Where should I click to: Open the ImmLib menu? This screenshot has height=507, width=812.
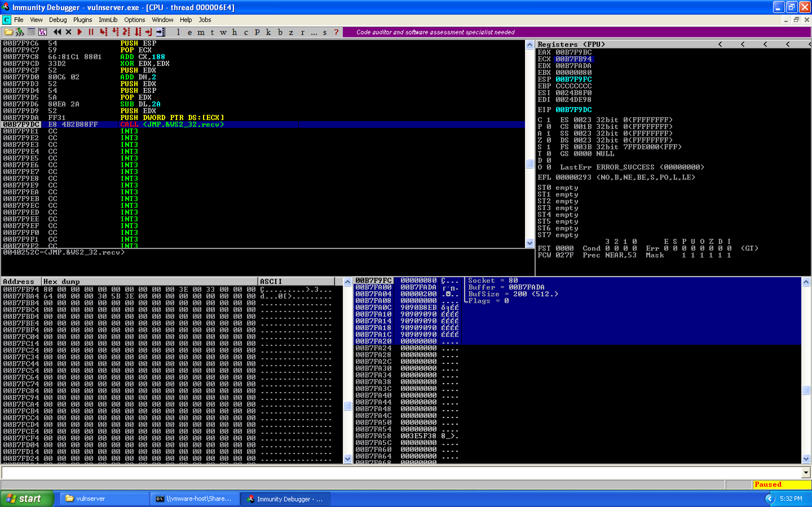[x=108, y=20]
